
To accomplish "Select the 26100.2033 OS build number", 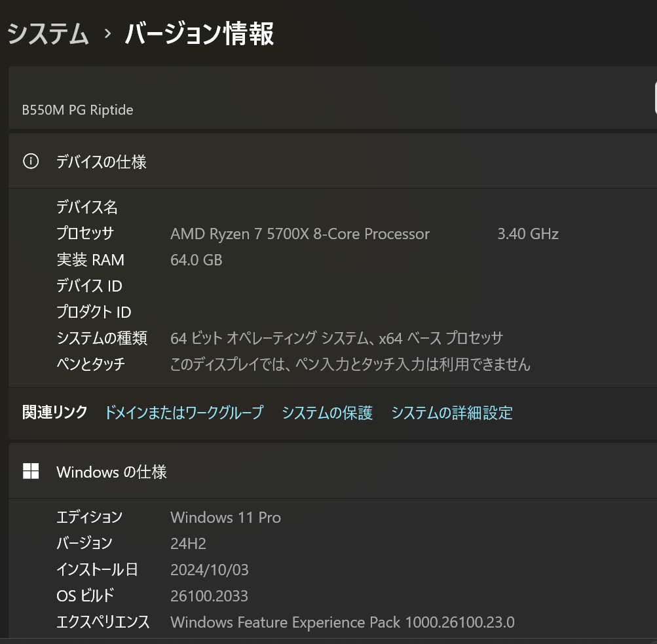I will pos(209,596).
